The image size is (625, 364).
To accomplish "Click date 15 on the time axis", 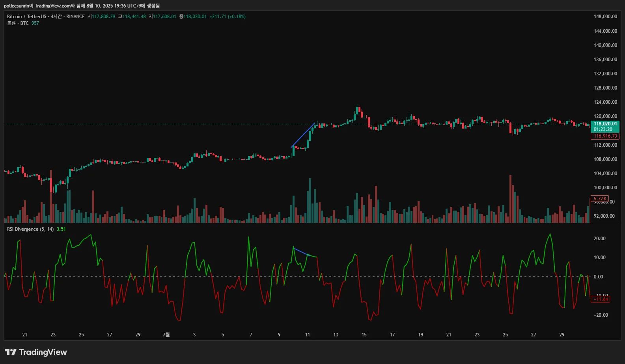I will (364, 335).
